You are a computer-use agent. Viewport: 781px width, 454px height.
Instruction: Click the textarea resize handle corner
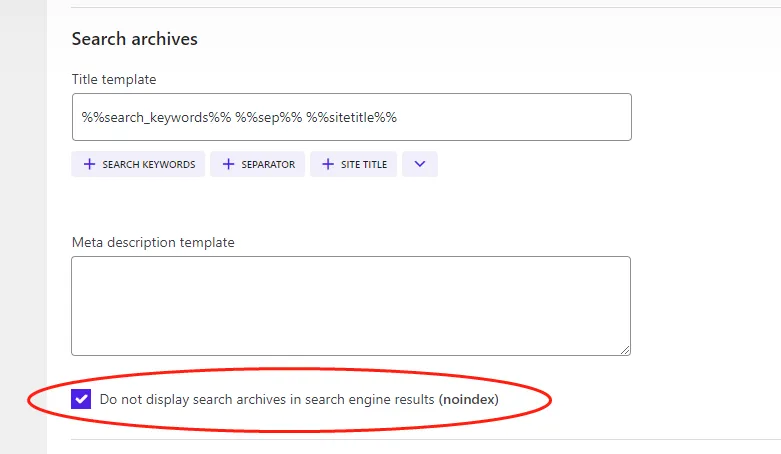click(625, 350)
